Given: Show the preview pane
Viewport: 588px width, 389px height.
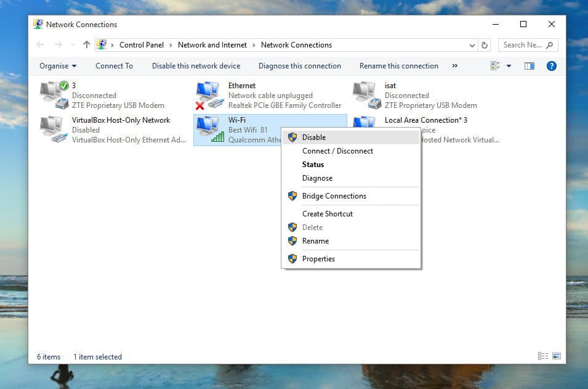Looking at the screenshot, I should 529,66.
